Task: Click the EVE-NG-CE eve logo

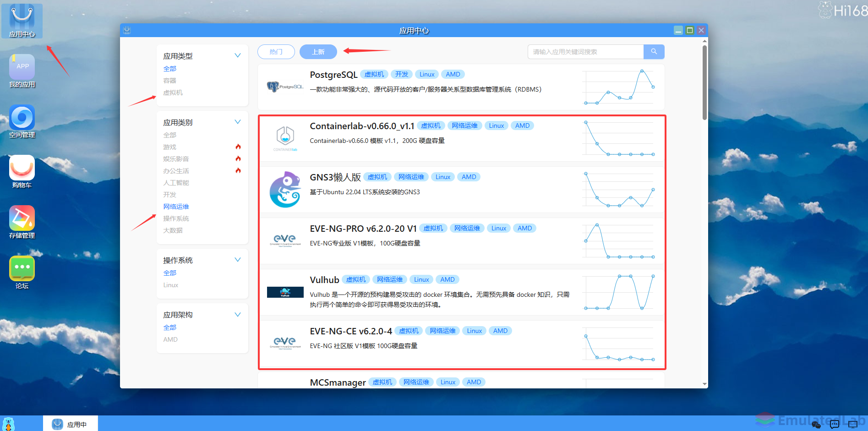Action: (x=285, y=343)
